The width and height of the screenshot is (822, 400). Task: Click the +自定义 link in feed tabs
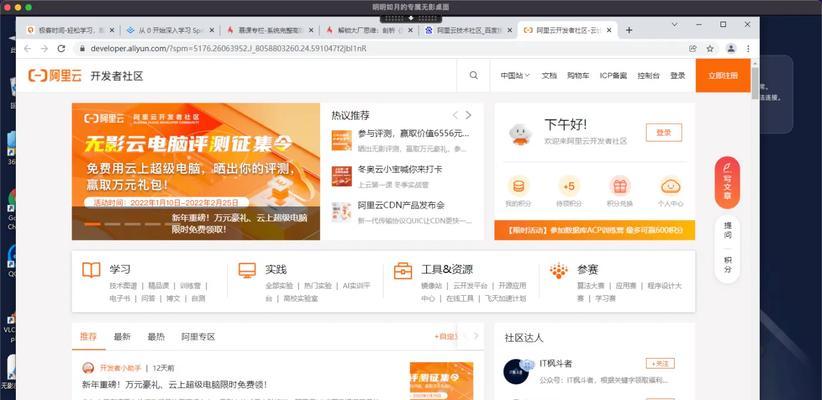[x=446, y=337]
